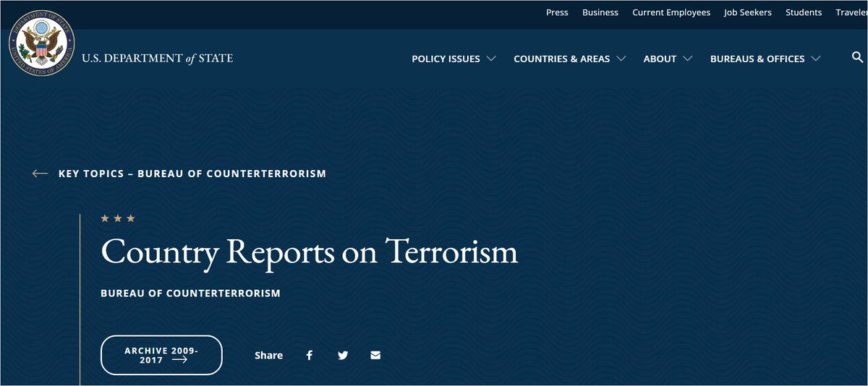Open the Students link
This screenshot has width=868, height=386.
click(804, 12)
